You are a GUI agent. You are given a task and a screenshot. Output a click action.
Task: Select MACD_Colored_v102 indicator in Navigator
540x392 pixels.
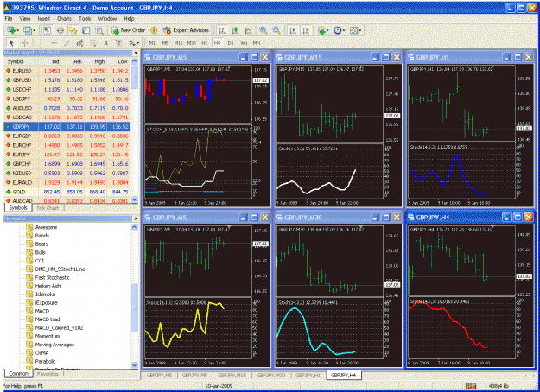59,327
